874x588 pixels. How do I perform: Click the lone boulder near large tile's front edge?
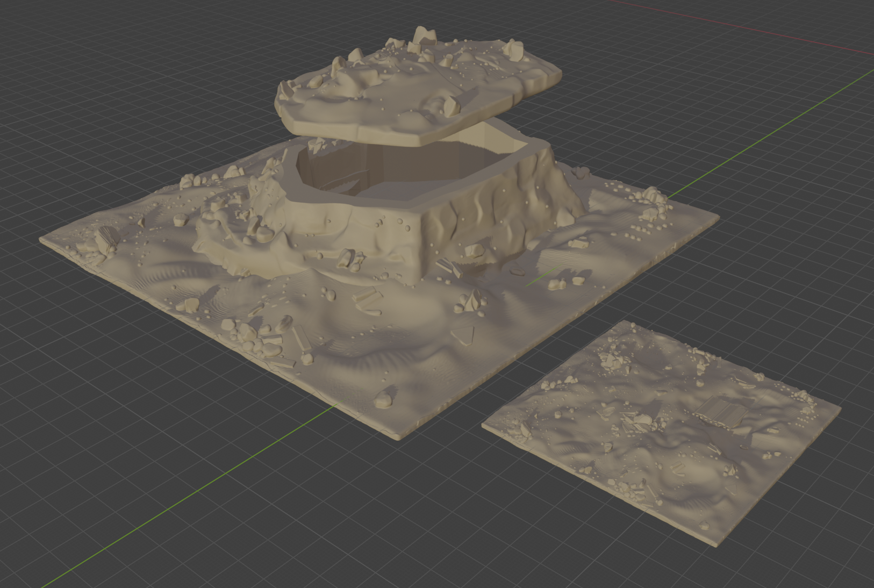[x=383, y=399]
